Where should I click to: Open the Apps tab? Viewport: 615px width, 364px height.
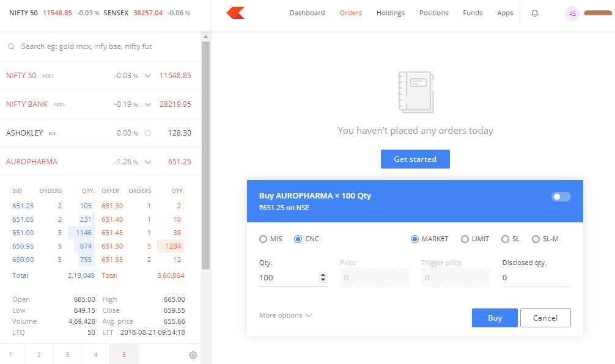pos(505,13)
